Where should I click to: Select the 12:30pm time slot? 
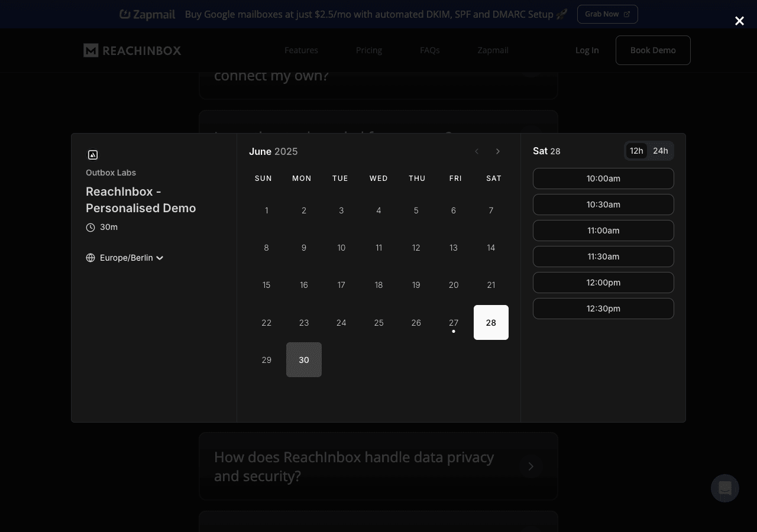pyautogui.click(x=603, y=309)
